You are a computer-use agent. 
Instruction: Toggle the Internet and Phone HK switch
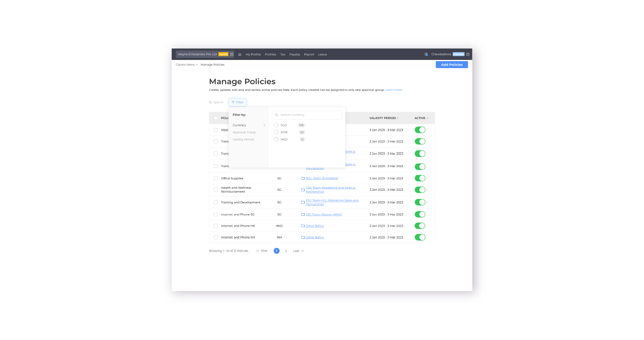coord(420,226)
